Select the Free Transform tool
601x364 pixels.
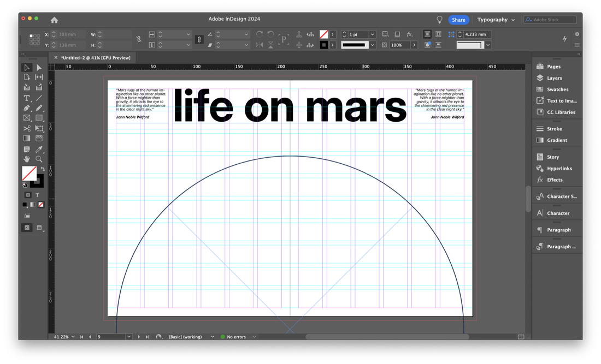point(39,128)
